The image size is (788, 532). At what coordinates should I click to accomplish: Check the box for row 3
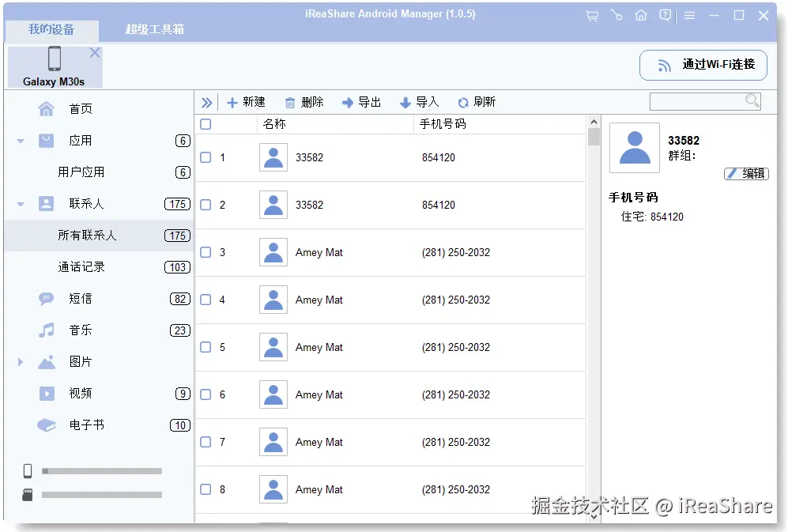tap(205, 252)
